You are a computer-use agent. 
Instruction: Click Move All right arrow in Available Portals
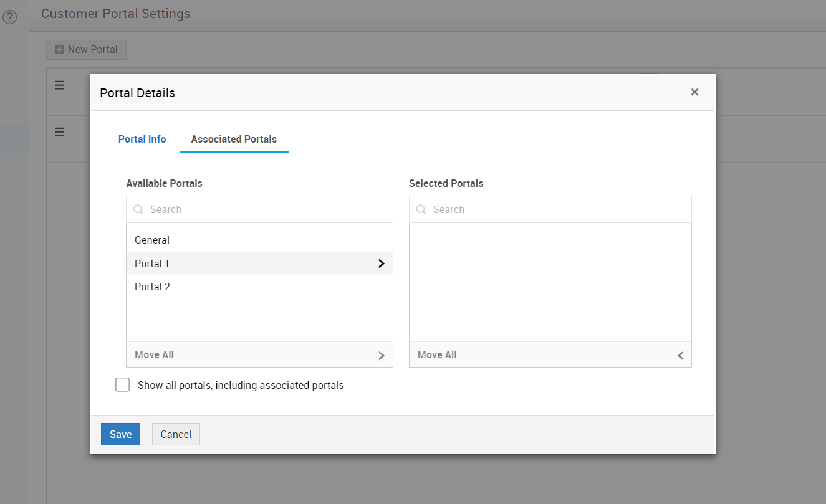point(382,355)
